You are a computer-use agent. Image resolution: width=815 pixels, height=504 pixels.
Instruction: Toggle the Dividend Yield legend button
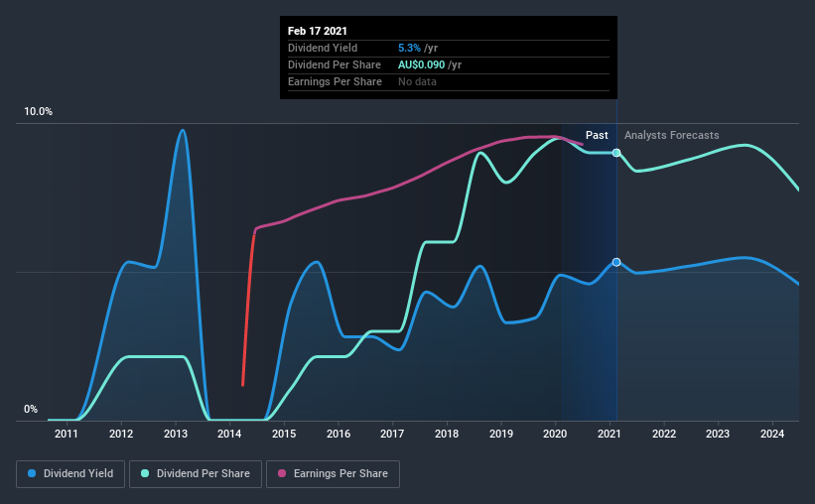pyautogui.click(x=70, y=474)
